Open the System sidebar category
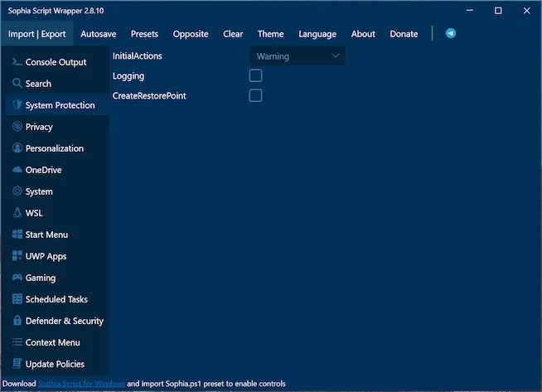Image resolution: width=542 pixels, height=392 pixels. (x=57, y=191)
